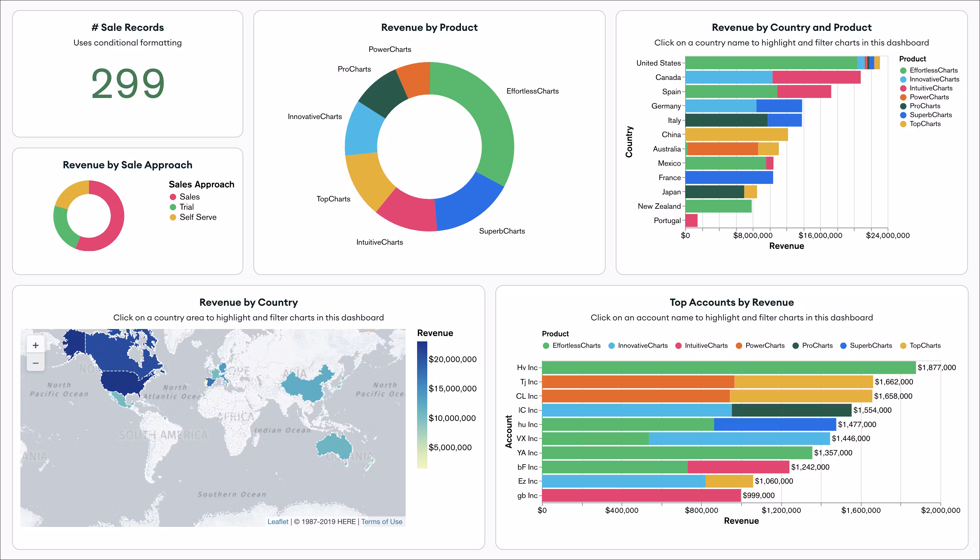The height and width of the screenshot is (560, 980).
Task: Click the PowerCharts legend dot in Accounts chart
Action: click(739, 346)
